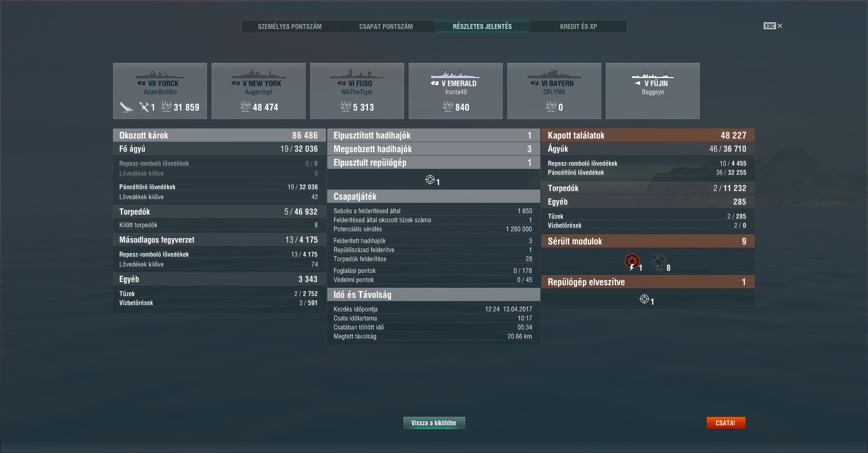
Task: Click Csatában töltött idő row
Action: tap(433, 328)
